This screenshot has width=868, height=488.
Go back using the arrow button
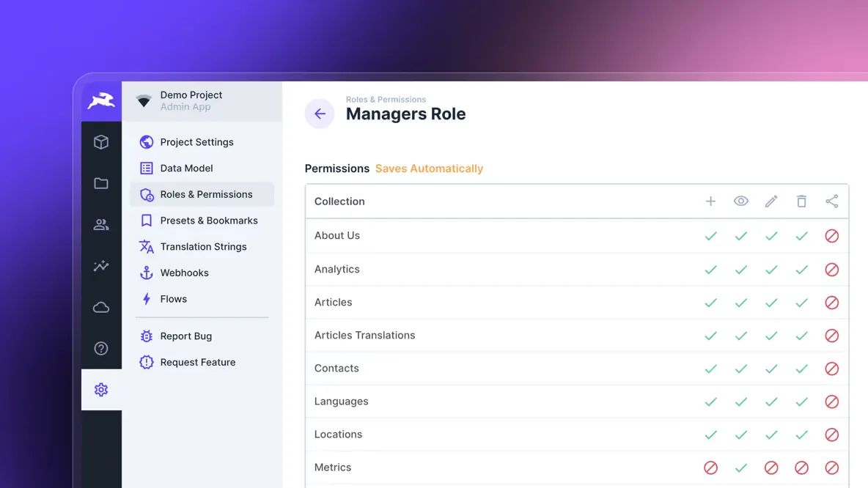pos(320,114)
